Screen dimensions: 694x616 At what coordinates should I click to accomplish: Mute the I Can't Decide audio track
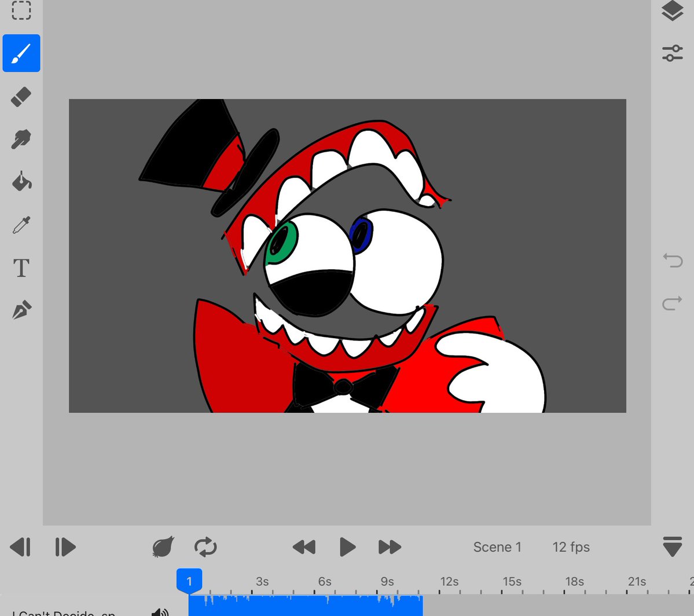[160, 613]
